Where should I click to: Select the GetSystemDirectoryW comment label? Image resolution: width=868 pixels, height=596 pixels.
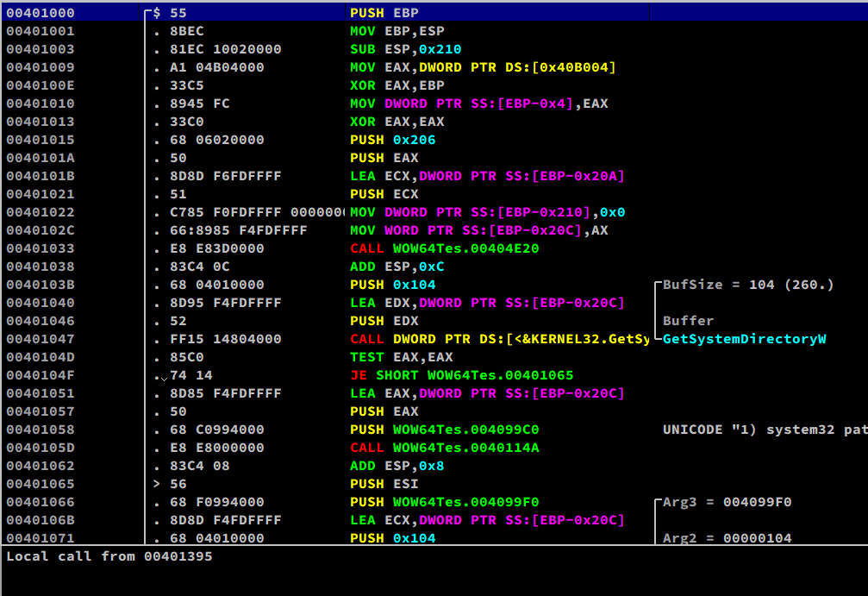coord(744,339)
